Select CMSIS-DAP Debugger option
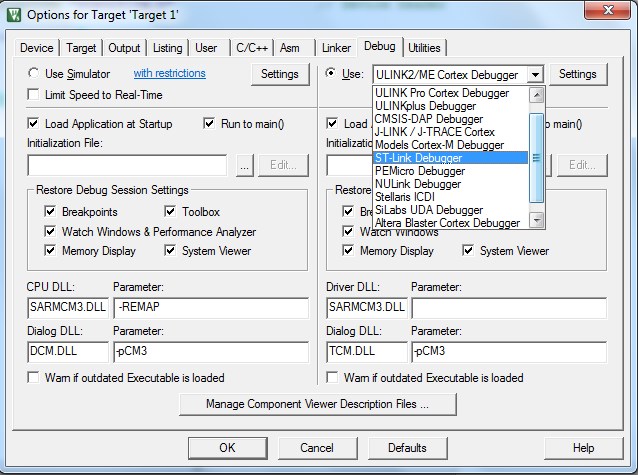The height and width of the screenshot is (475, 638). tap(450, 119)
